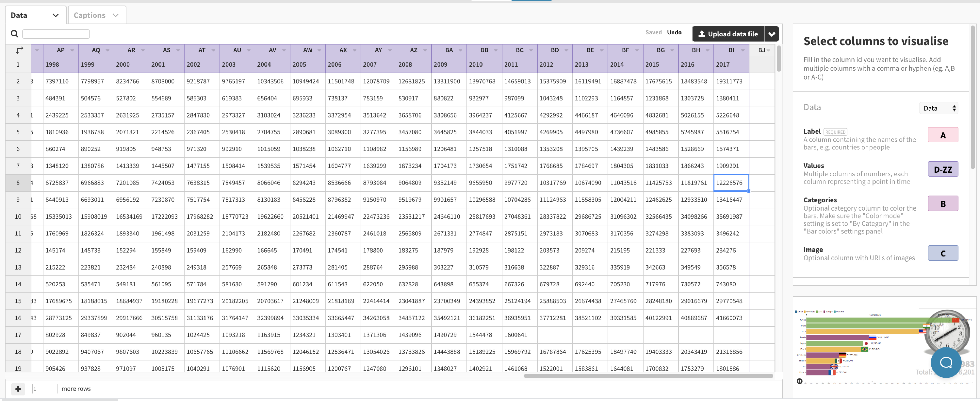Click the Undo link

point(674,32)
